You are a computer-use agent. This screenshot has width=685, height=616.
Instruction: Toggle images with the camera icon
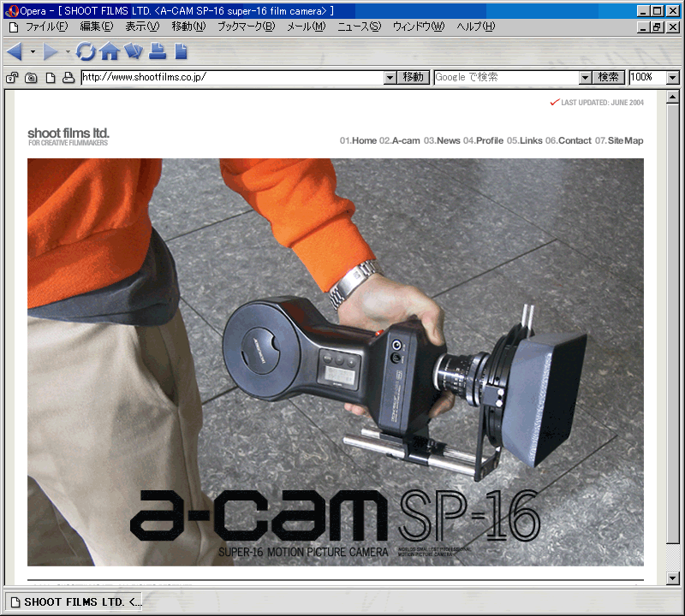31,78
